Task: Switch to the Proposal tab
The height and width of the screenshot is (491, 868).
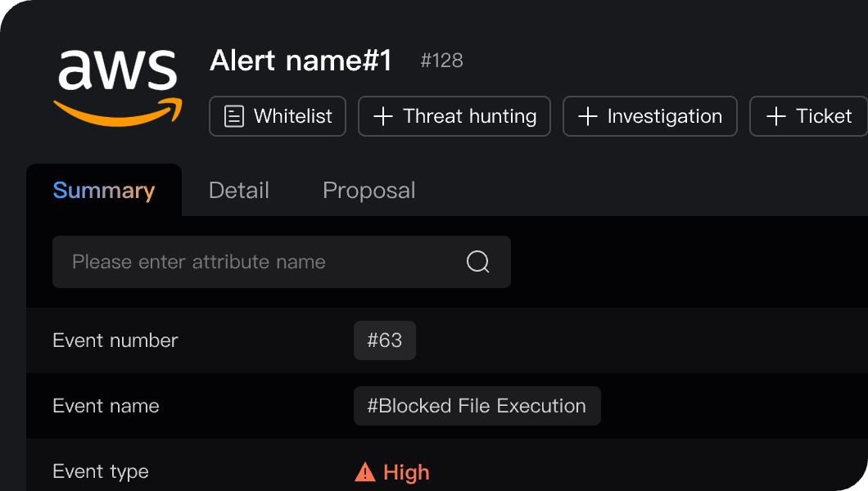Action: click(368, 191)
